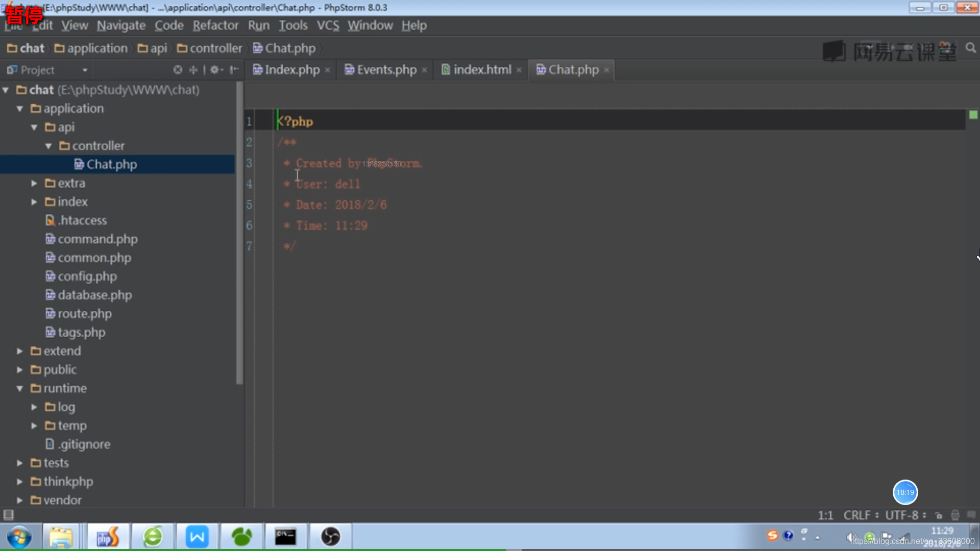Click the Run menu in menu bar
The height and width of the screenshot is (551, 980).
point(258,25)
